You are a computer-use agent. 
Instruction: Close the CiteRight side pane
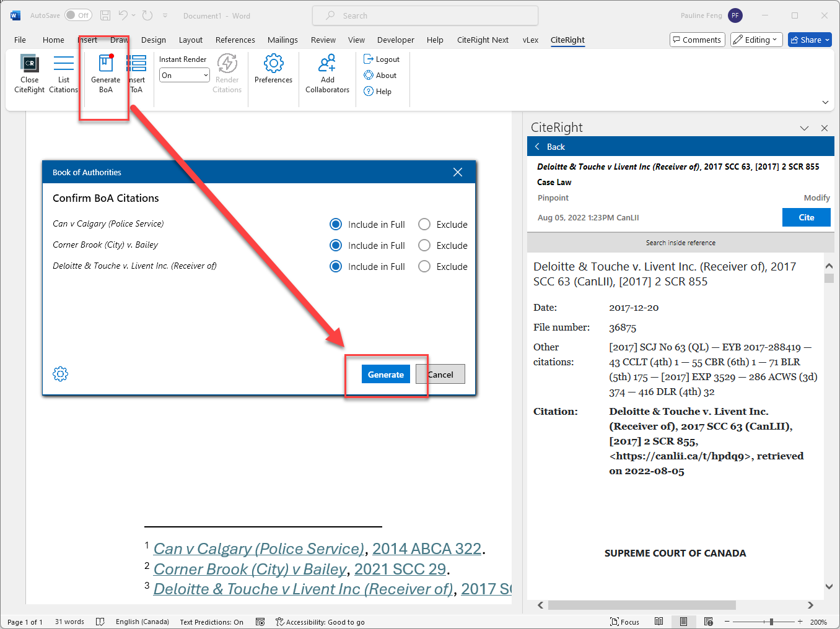825,128
